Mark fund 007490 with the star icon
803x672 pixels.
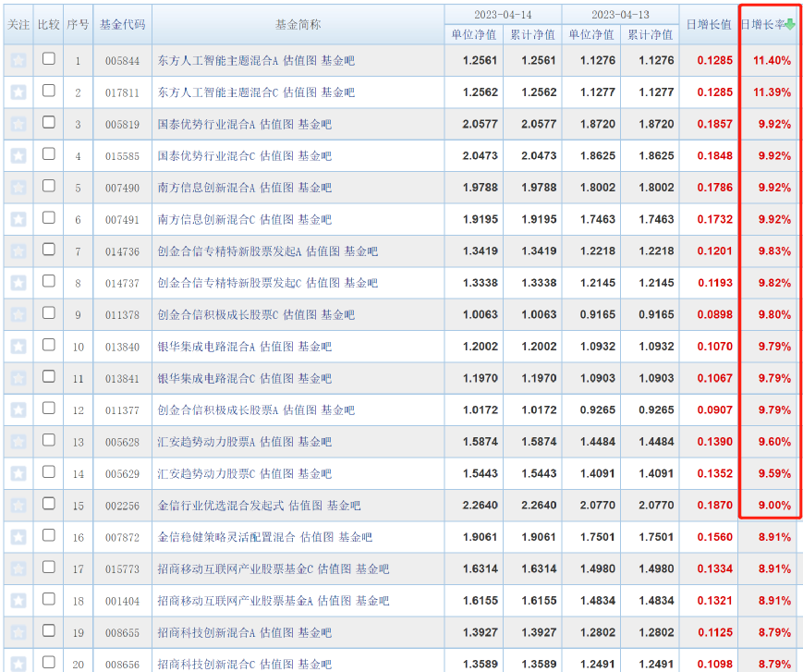coord(18,188)
